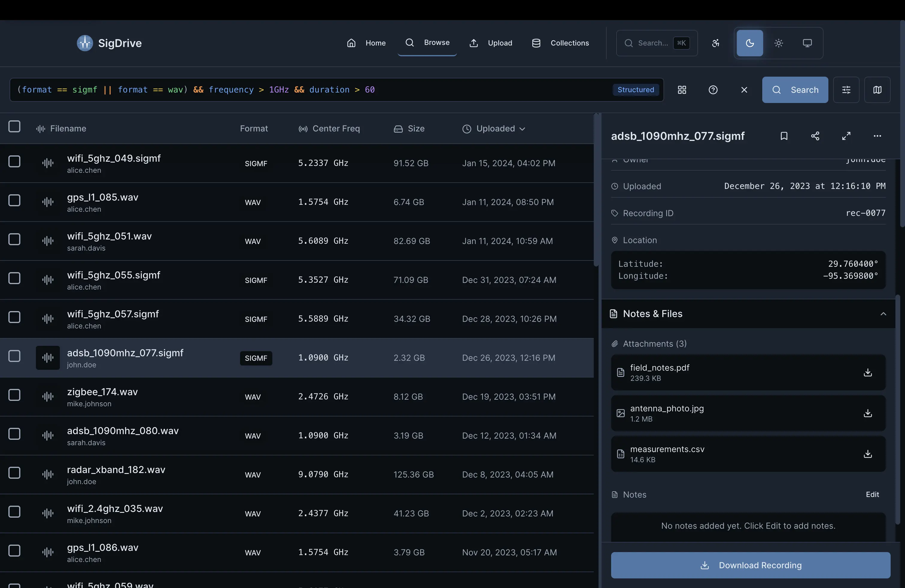Open the Collections page
Viewport: 905px width, 588px height.
560,43
